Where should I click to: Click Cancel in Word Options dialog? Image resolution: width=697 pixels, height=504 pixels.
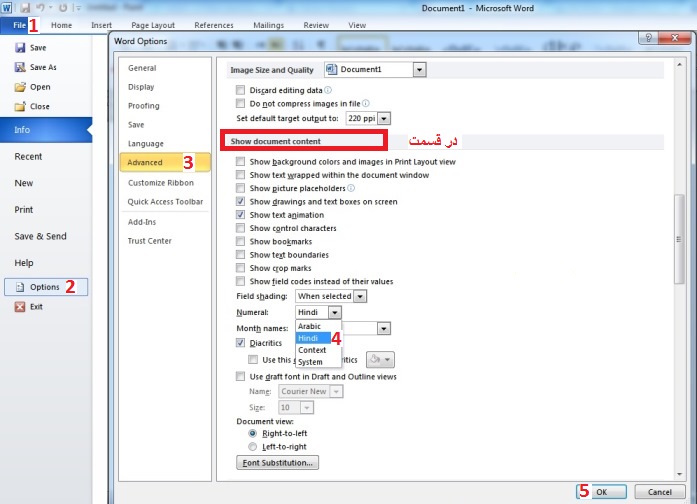pos(660,492)
